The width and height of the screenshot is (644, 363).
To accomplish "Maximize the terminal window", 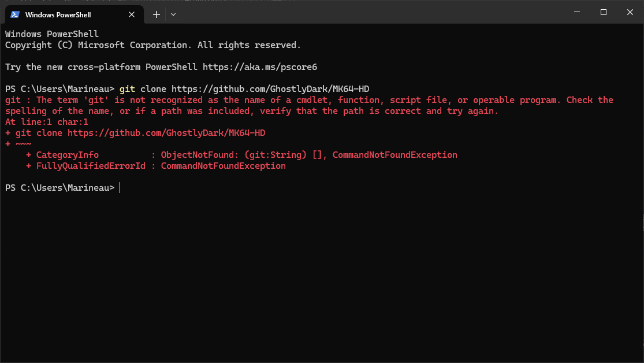I will click(x=604, y=12).
